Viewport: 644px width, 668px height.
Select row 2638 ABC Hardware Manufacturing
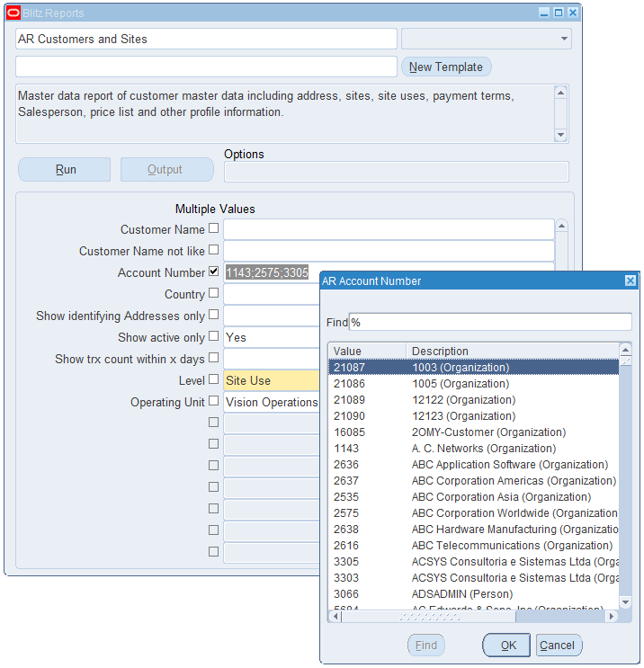(473, 530)
